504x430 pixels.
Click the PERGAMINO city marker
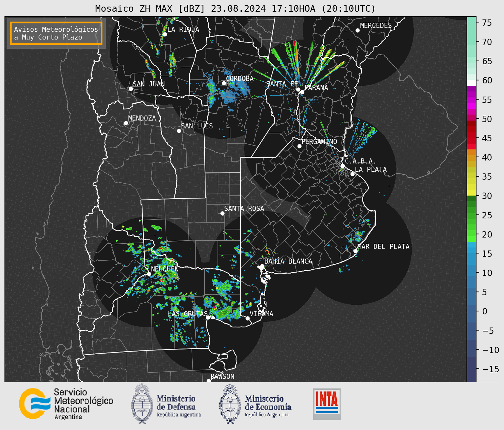click(x=299, y=146)
